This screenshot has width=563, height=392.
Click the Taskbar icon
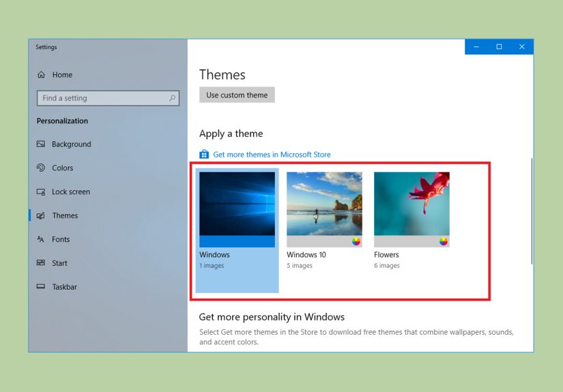tap(41, 286)
